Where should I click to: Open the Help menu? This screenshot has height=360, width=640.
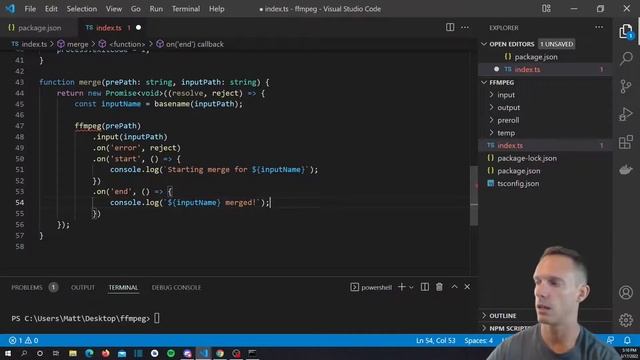click(216, 9)
